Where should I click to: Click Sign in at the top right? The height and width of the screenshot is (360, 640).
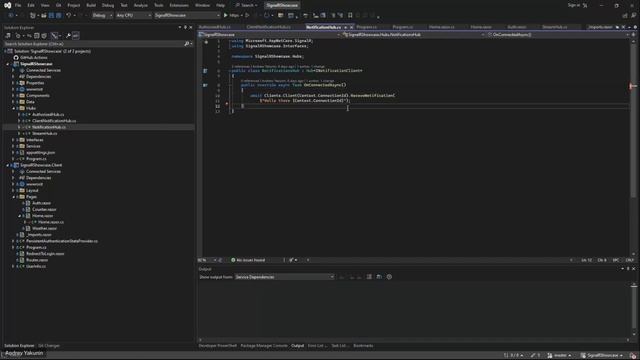[x=573, y=5]
